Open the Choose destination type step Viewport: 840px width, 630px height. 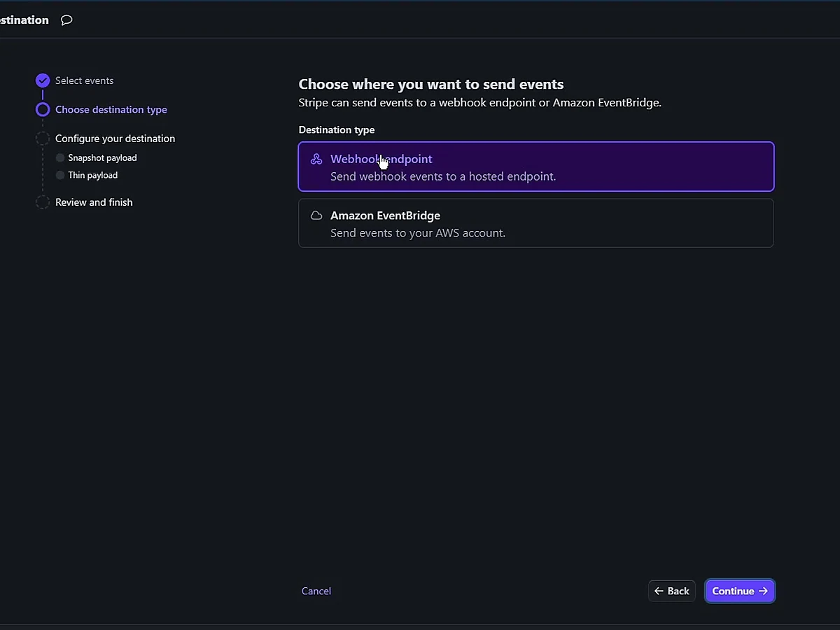[111, 109]
